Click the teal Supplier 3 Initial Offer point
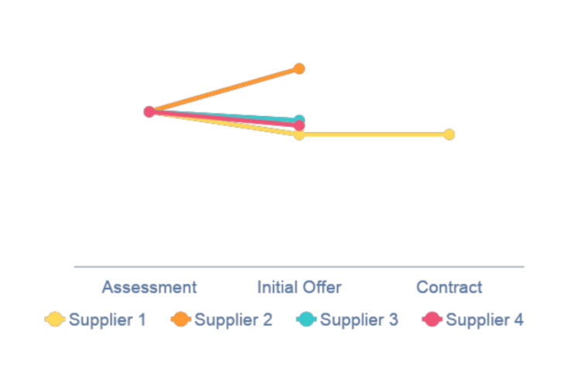 [300, 119]
